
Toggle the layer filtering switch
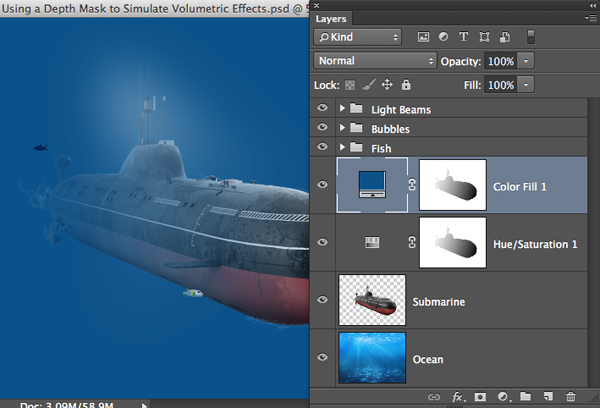click(532, 37)
